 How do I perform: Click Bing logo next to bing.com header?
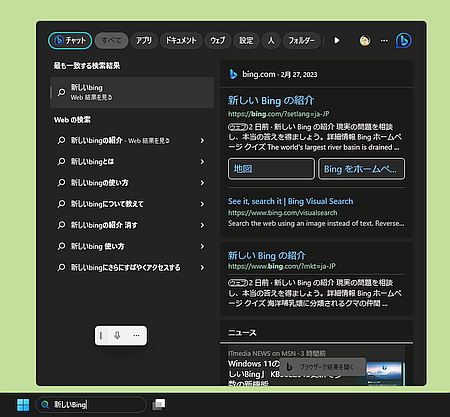tap(233, 74)
